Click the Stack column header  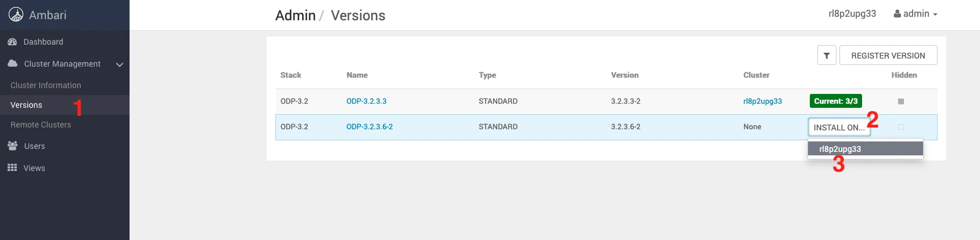pos(291,75)
